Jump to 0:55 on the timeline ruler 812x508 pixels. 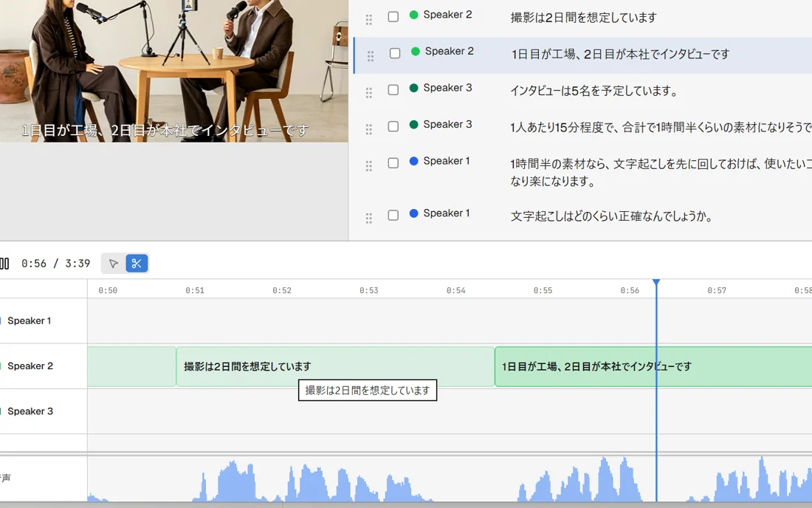click(543, 290)
